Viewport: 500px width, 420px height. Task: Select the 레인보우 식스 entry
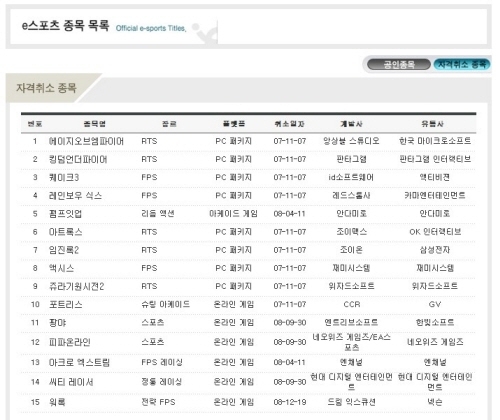point(75,195)
